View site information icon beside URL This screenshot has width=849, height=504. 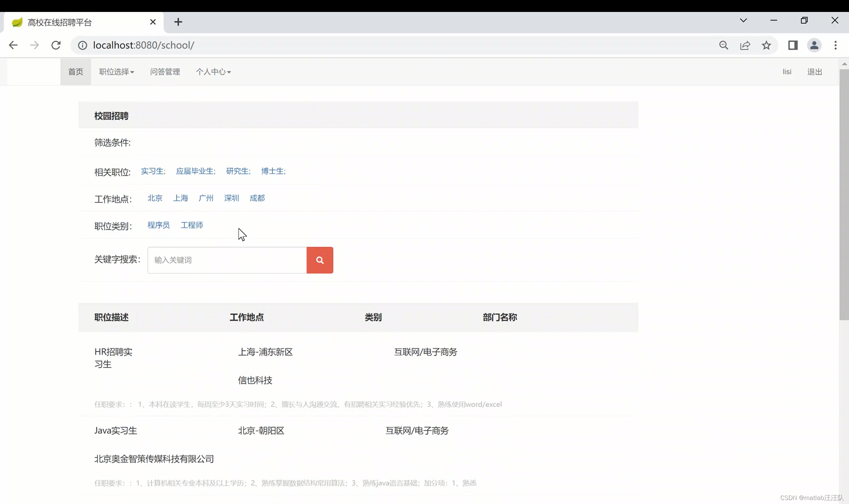coord(83,45)
